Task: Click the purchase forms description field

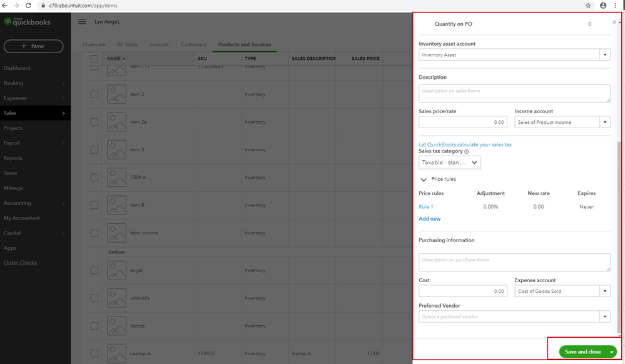Action: click(x=515, y=262)
